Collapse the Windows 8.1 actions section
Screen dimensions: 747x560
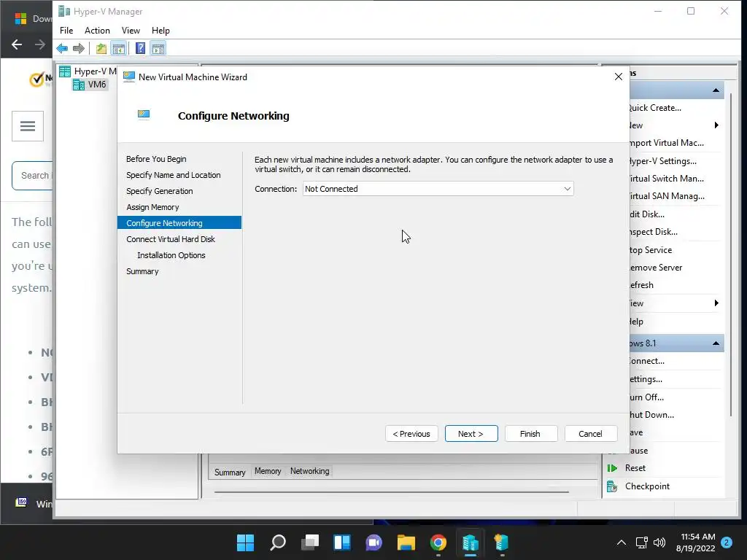point(716,343)
